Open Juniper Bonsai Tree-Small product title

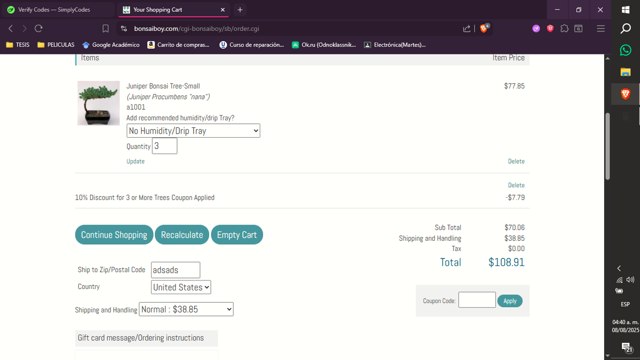[163, 86]
